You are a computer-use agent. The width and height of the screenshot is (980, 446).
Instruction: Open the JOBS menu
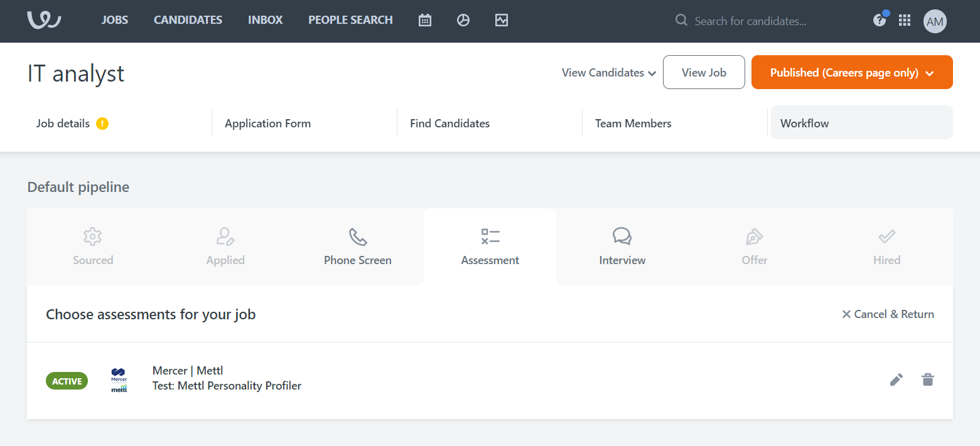tap(115, 20)
